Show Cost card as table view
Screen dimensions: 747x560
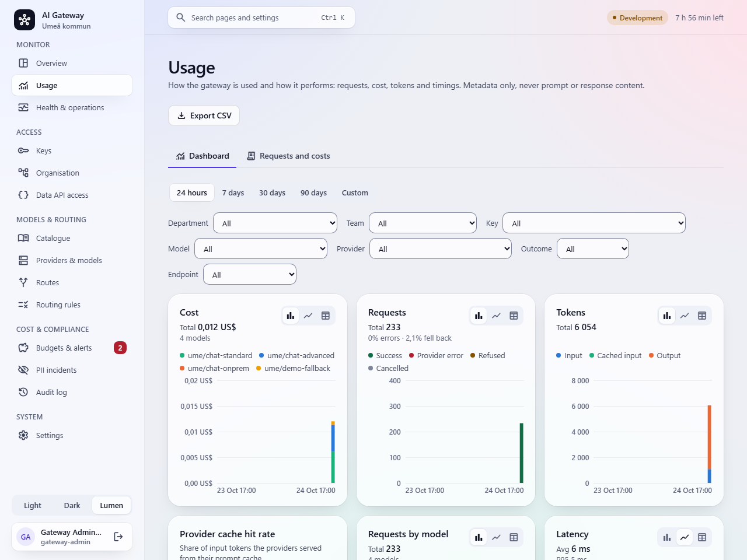(326, 316)
